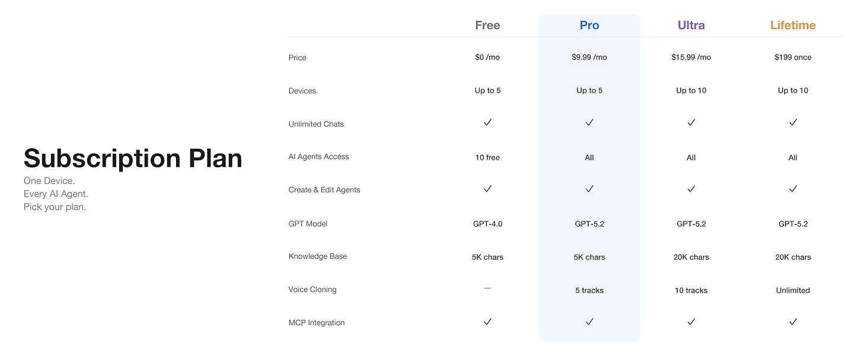Click the $199 once Lifetime price
This screenshot has width=868, height=356.
coord(793,58)
